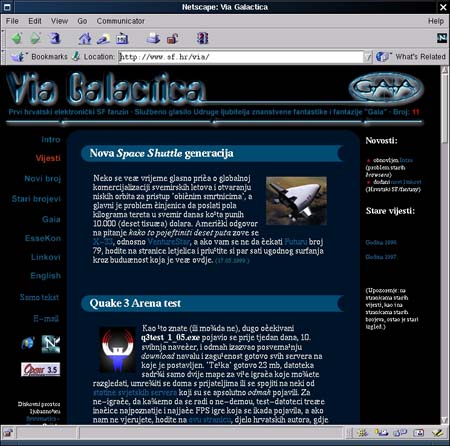Collapse the Navigation toolbar handle
450x446 pixels.
[x=3, y=39]
